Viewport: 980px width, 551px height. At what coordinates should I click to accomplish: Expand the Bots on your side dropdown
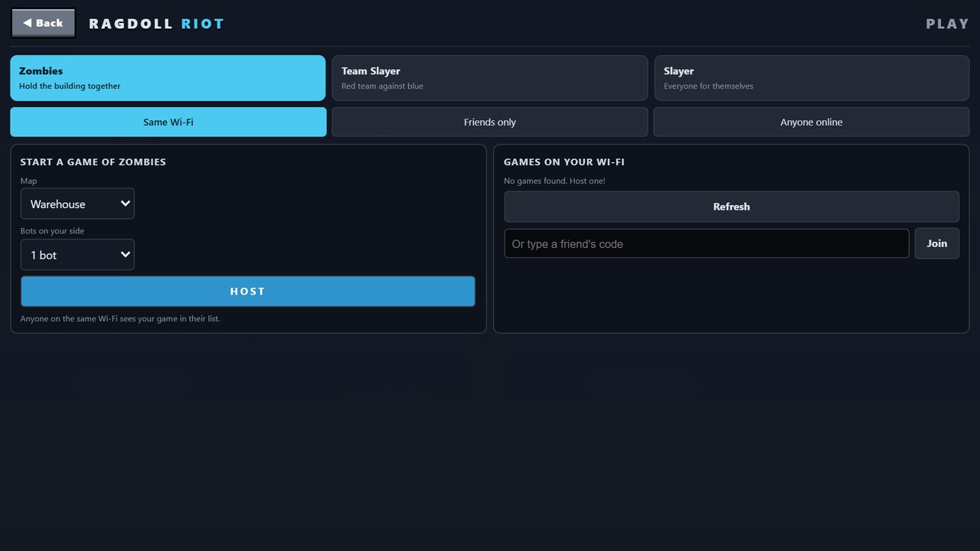point(77,255)
